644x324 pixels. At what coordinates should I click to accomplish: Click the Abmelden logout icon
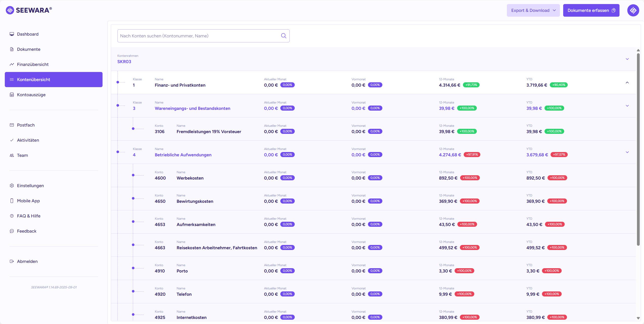tap(12, 261)
